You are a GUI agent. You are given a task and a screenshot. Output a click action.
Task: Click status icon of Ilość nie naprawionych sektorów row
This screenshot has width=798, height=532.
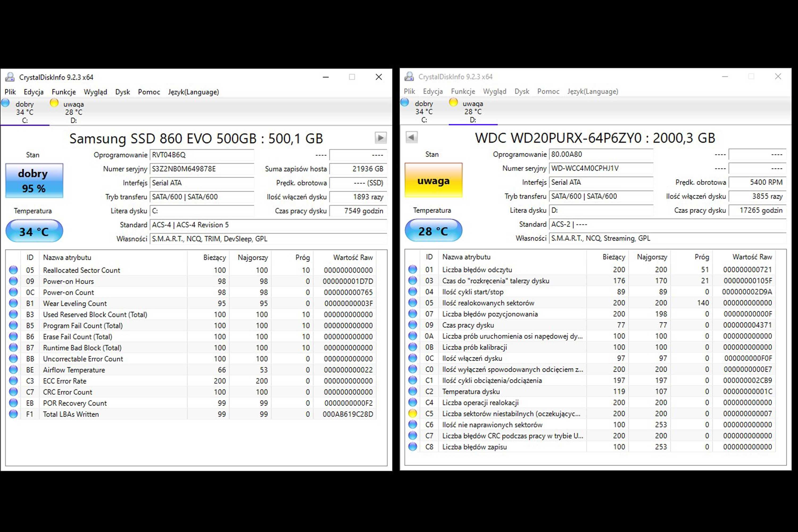[x=413, y=425]
